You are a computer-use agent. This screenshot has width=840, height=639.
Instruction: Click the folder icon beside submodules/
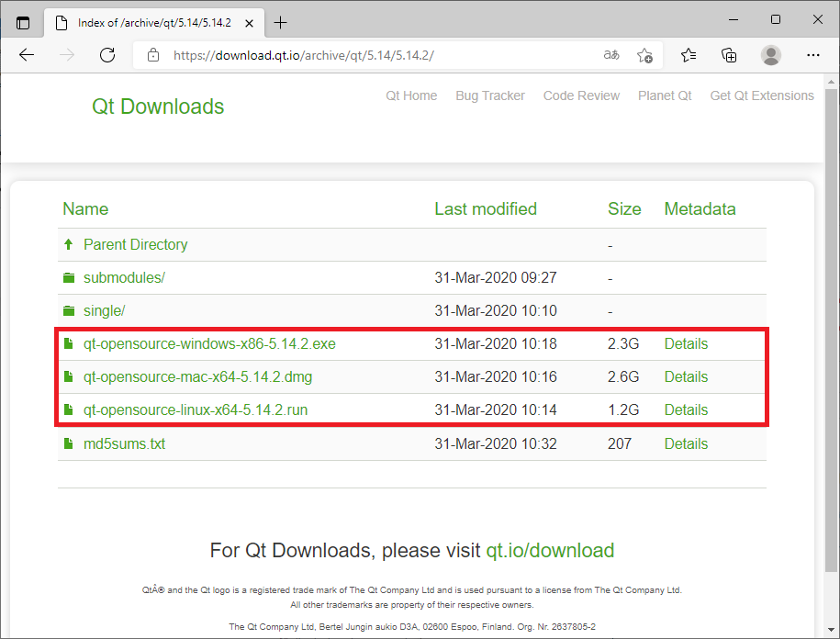pyautogui.click(x=69, y=277)
